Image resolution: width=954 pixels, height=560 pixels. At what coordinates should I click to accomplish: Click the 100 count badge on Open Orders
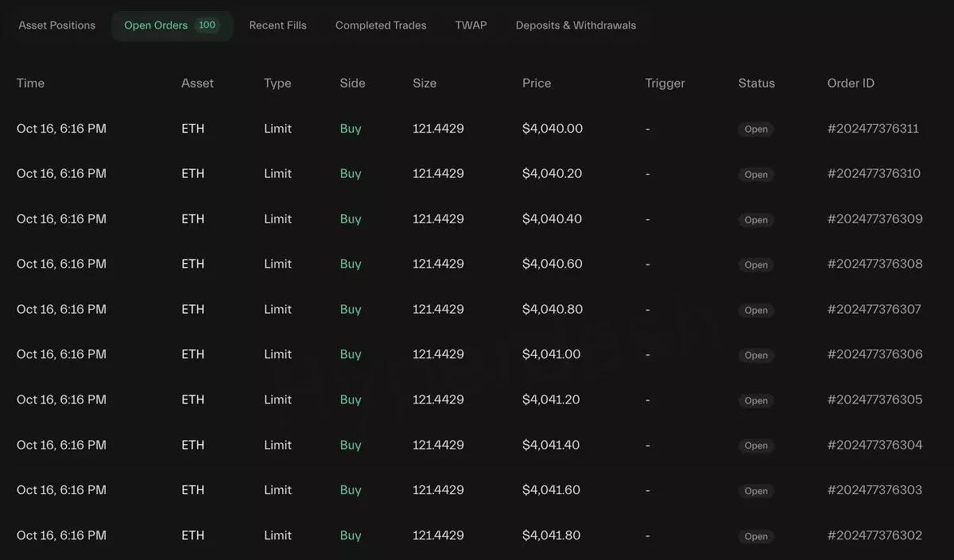click(207, 25)
